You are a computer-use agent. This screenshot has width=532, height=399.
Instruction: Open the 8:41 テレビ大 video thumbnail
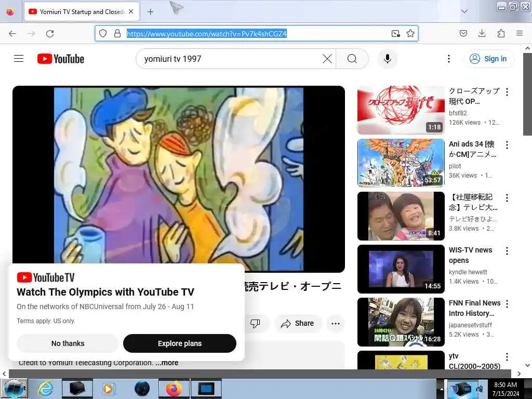[x=401, y=216]
